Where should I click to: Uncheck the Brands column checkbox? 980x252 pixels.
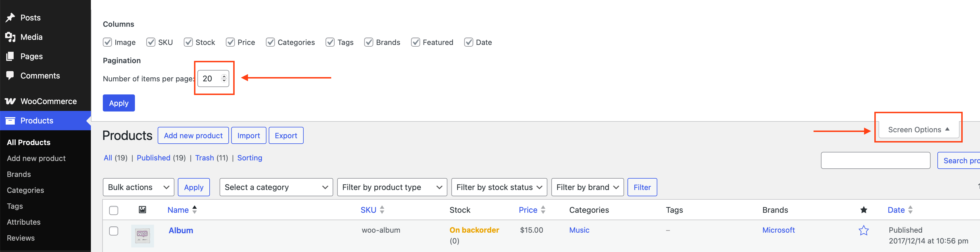click(x=369, y=42)
